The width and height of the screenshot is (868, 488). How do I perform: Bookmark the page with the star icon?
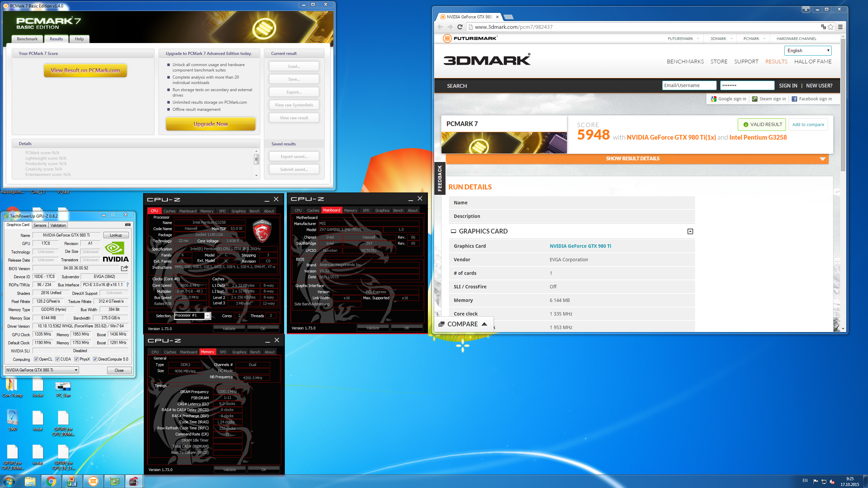830,27
